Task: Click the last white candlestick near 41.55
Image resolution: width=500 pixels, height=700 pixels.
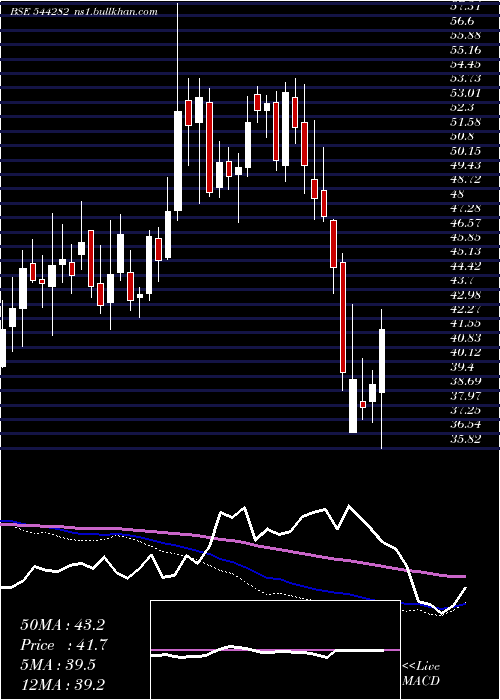Action: pyautogui.click(x=382, y=361)
